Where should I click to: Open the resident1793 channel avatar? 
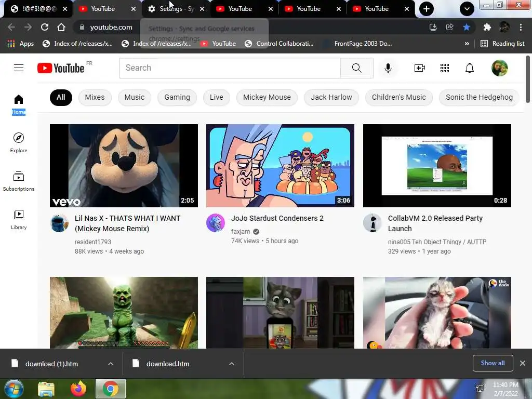(59, 223)
